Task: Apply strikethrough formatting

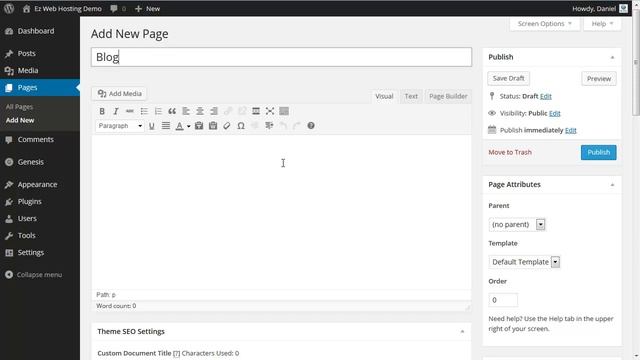Action: pos(130,111)
